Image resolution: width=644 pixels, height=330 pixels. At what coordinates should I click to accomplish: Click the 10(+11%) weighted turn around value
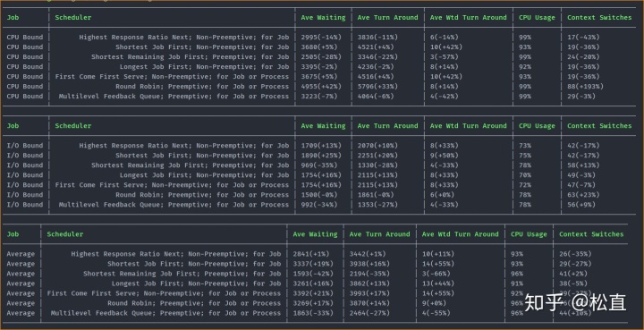tap(437, 254)
